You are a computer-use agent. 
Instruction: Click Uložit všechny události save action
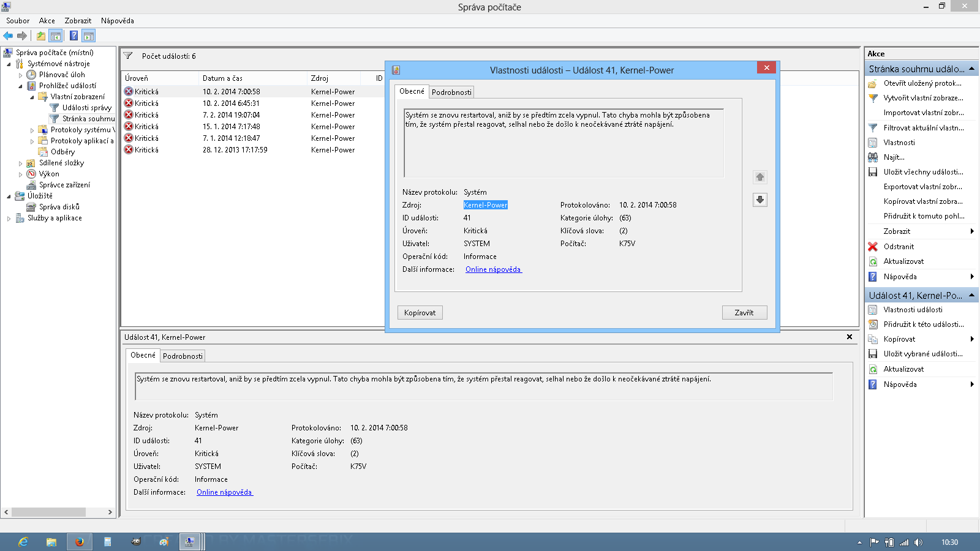point(923,172)
